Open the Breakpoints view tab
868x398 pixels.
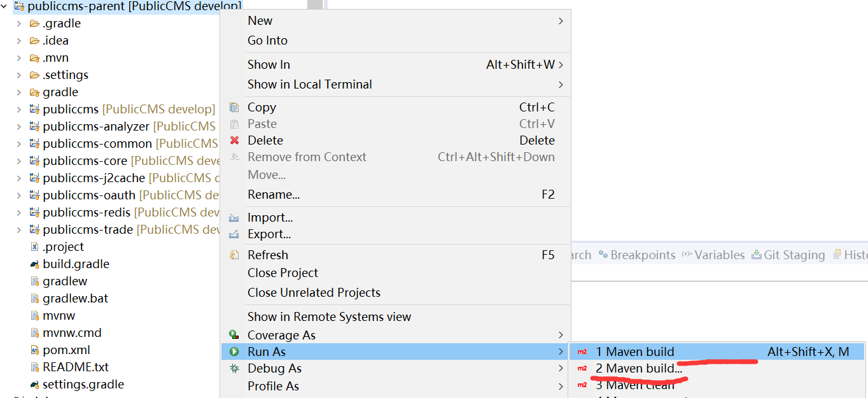tap(642, 255)
